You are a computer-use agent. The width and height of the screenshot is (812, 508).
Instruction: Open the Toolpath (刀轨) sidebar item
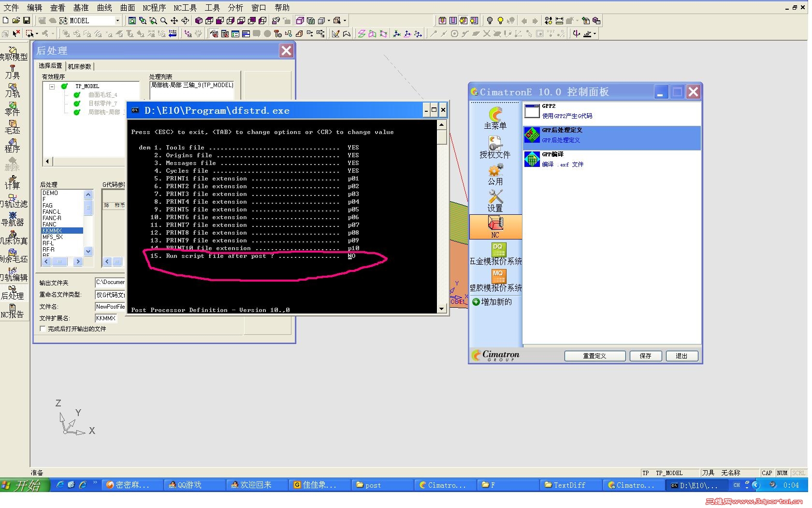click(x=13, y=90)
